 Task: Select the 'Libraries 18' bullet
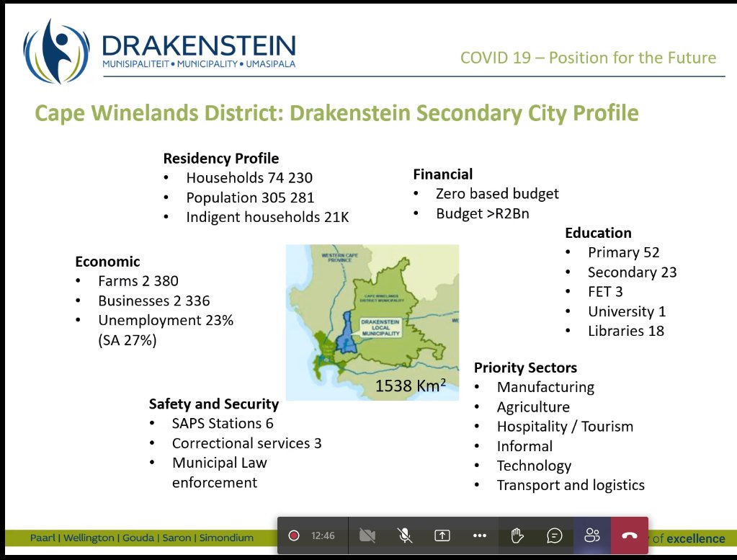click(x=626, y=331)
